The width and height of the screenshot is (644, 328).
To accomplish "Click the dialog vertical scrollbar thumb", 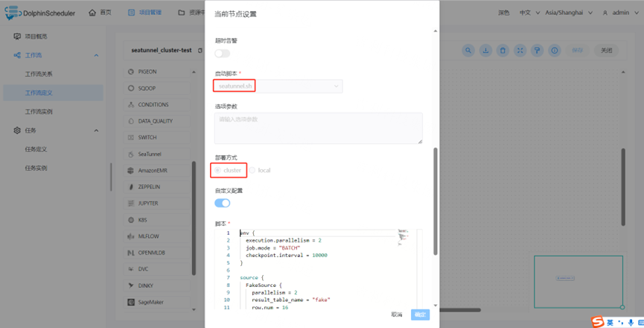I will [x=436, y=201].
